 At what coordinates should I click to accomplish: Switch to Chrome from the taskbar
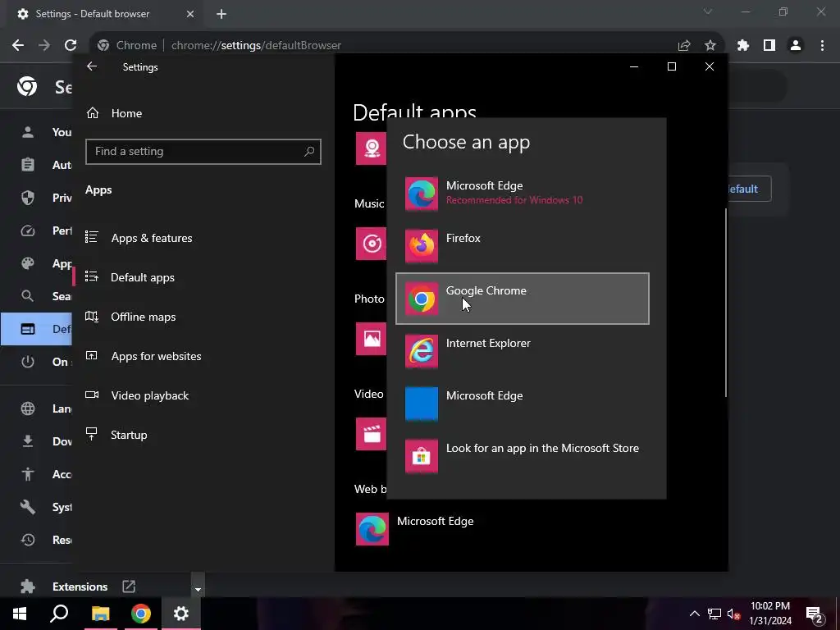141,614
